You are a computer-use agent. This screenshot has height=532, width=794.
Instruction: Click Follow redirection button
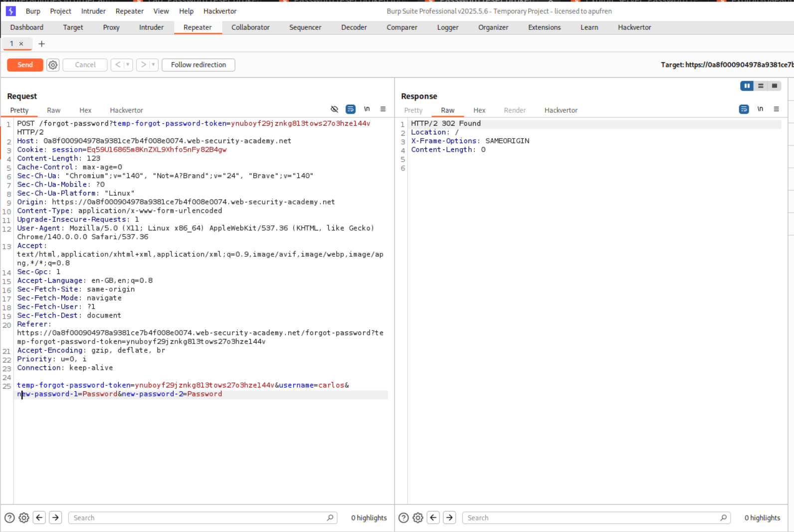[198, 65]
